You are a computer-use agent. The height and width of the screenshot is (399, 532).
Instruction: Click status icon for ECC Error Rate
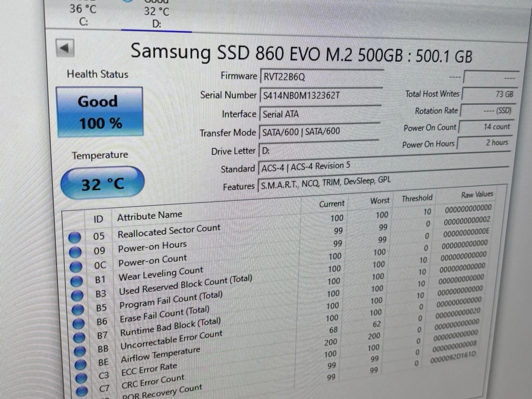(x=81, y=378)
